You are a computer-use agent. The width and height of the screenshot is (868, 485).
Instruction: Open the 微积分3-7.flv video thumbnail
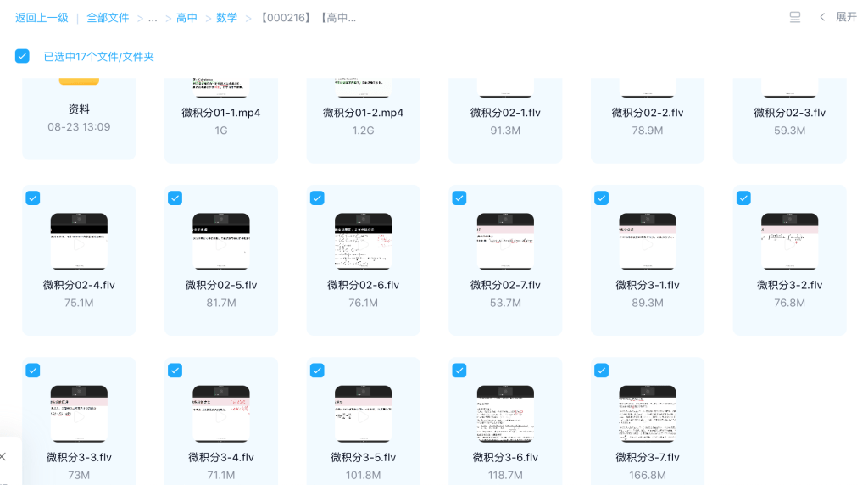[x=648, y=414]
